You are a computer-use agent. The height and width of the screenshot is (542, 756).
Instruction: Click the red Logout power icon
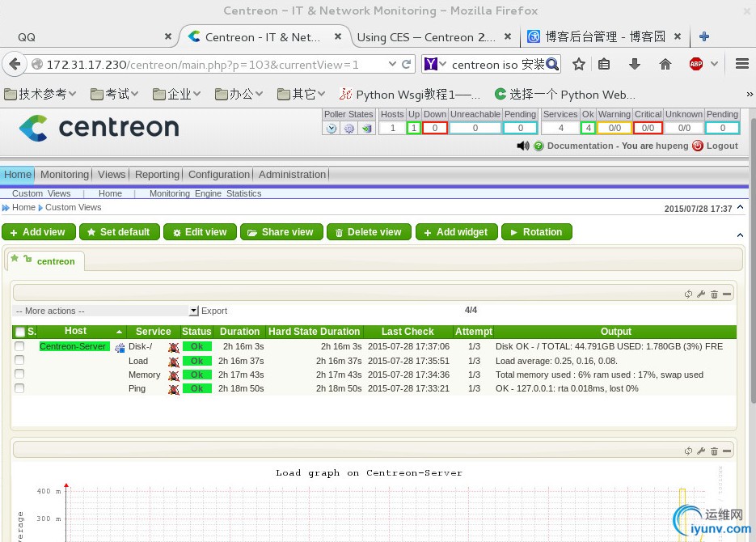[698, 146]
